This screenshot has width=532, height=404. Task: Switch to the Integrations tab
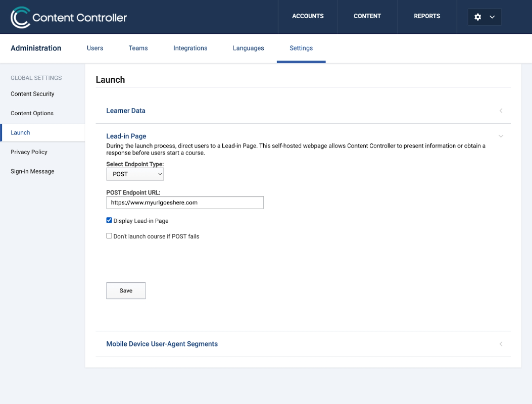point(190,48)
